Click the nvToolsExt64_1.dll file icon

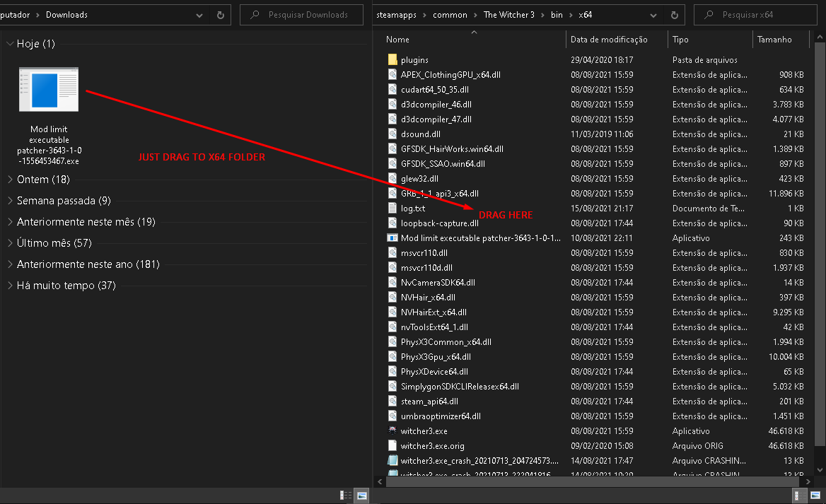pos(392,327)
